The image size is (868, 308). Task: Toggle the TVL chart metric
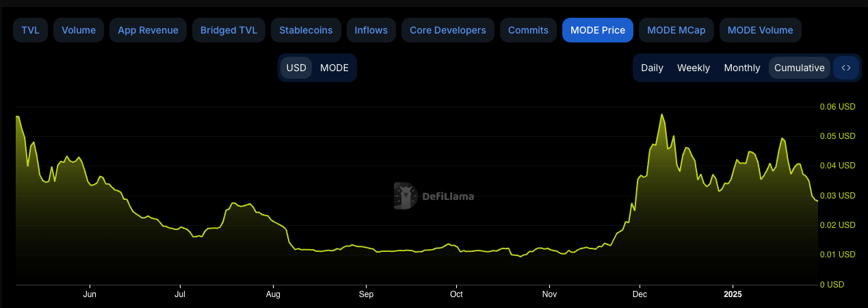[30, 30]
